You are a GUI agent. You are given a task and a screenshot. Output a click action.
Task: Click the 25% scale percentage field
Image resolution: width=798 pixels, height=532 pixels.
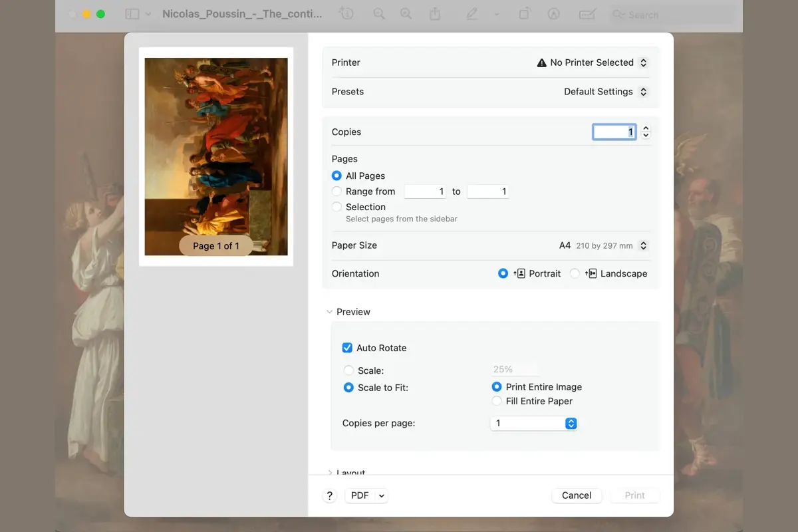tap(514, 370)
